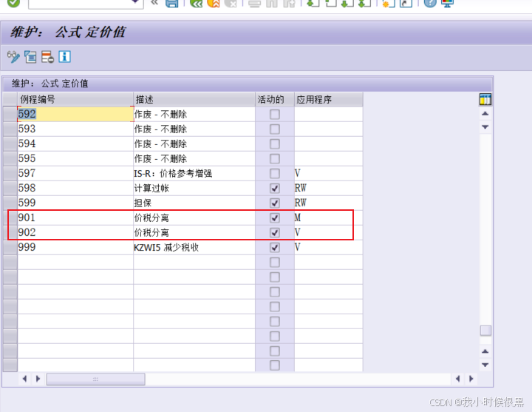The height and width of the screenshot is (412, 532).
Task: Tick the 活动的 checkbox for routine 595
Action: pos(275,158)
